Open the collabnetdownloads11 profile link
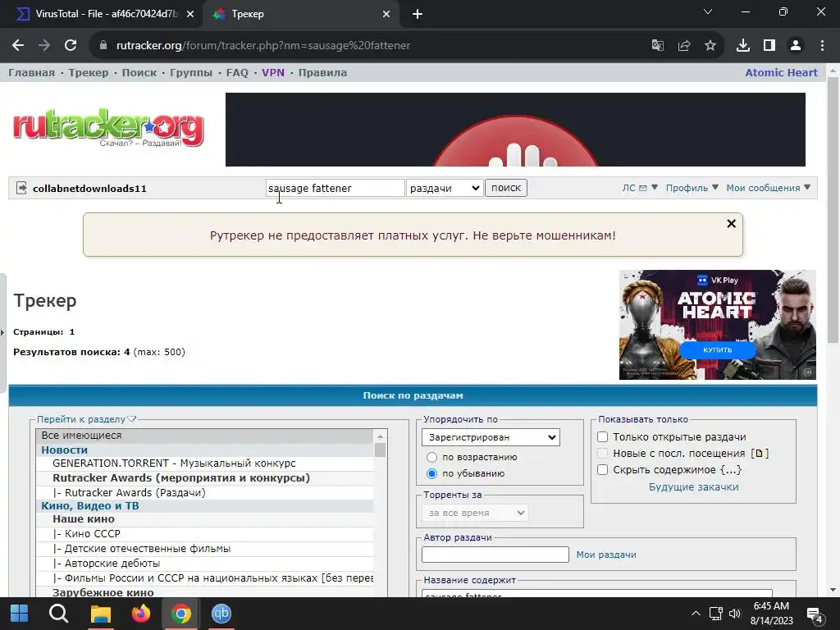 tap(89, 189)
